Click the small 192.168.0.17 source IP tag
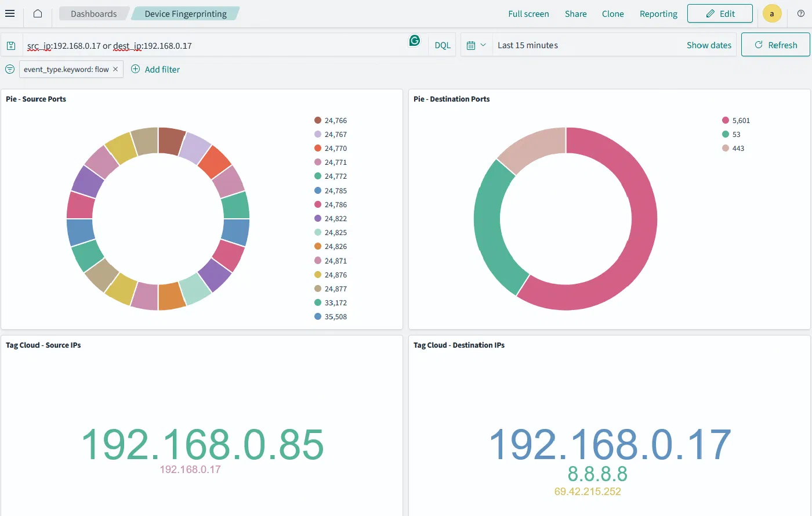This screenshot has height=516, width=812. coord(190,469)
